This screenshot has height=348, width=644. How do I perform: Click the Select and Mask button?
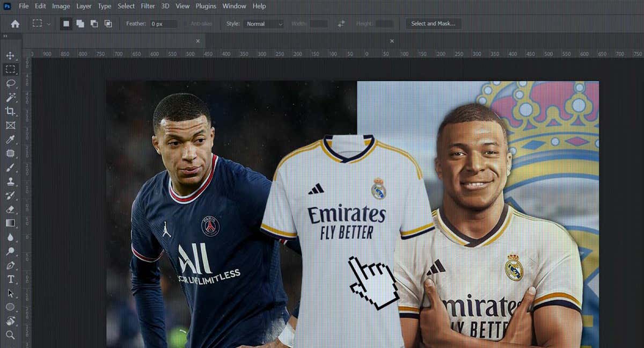click(x=433, y=24)
